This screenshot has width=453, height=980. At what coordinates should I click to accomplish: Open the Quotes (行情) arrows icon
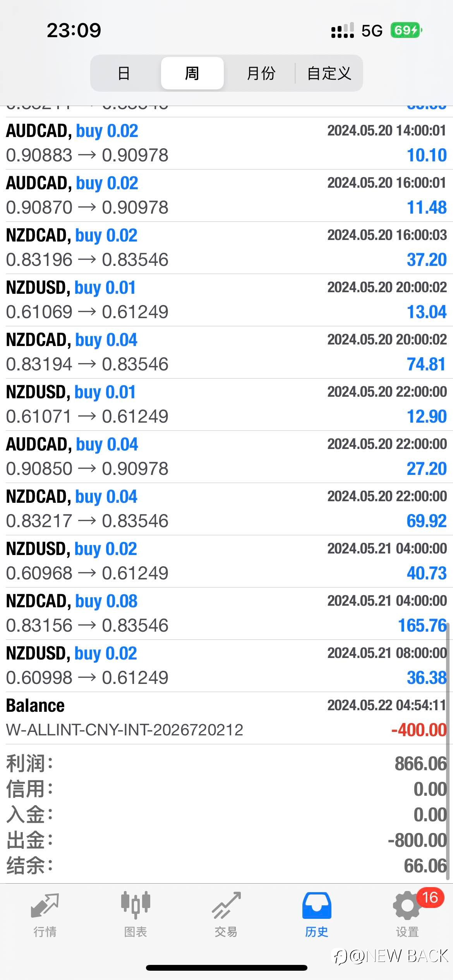click(x=45, y=906)
